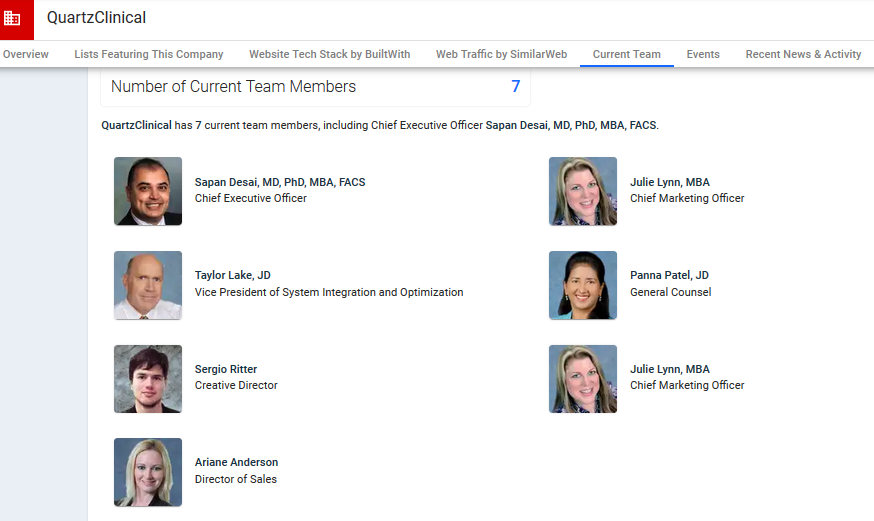Click Sergio Ritter's profile picture
This screenshot has height=521, width=874.
(x=148, y=378)
